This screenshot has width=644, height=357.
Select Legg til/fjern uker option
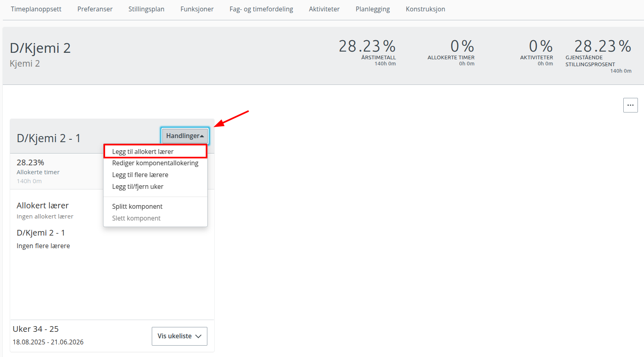[x=155, y=187]
